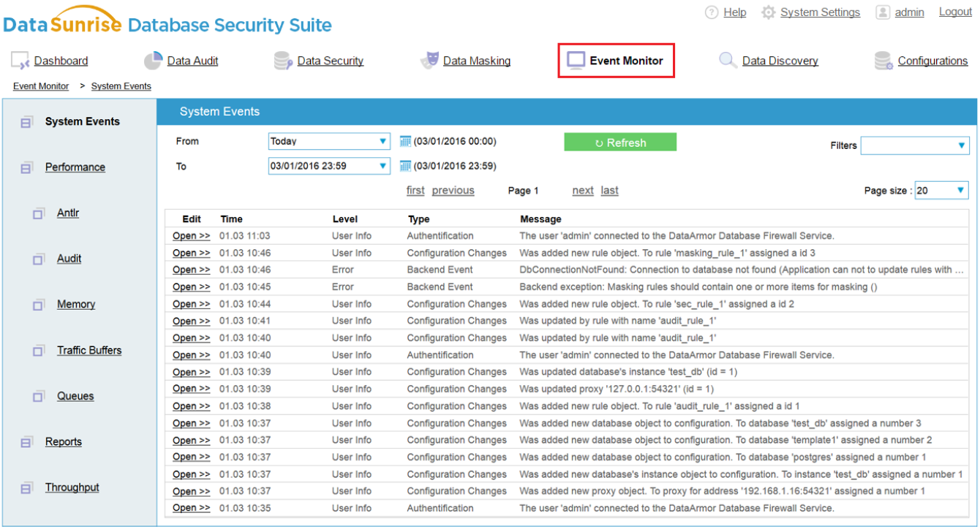Click the Logout link
Screen dimensions: 980x529
click(x=955, y=12)
